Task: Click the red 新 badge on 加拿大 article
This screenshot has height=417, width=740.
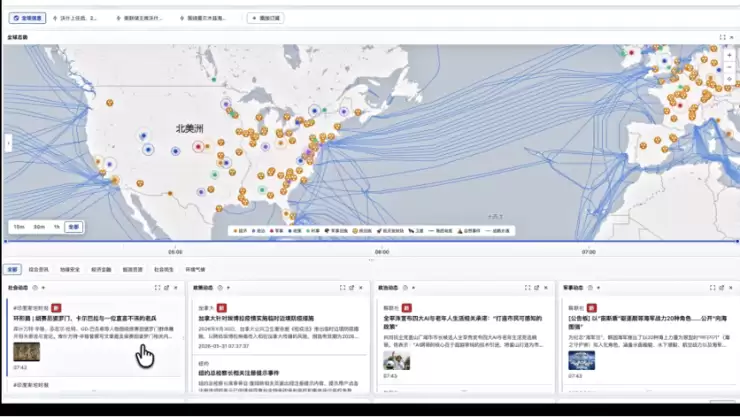Action: pyautogui.click(x=221, y=308)
